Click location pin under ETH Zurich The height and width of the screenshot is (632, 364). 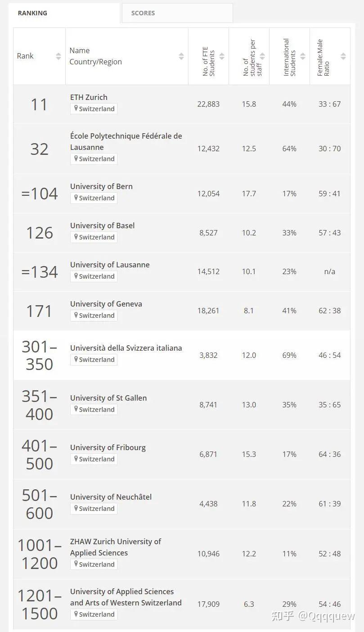click(x=76, y=108)
